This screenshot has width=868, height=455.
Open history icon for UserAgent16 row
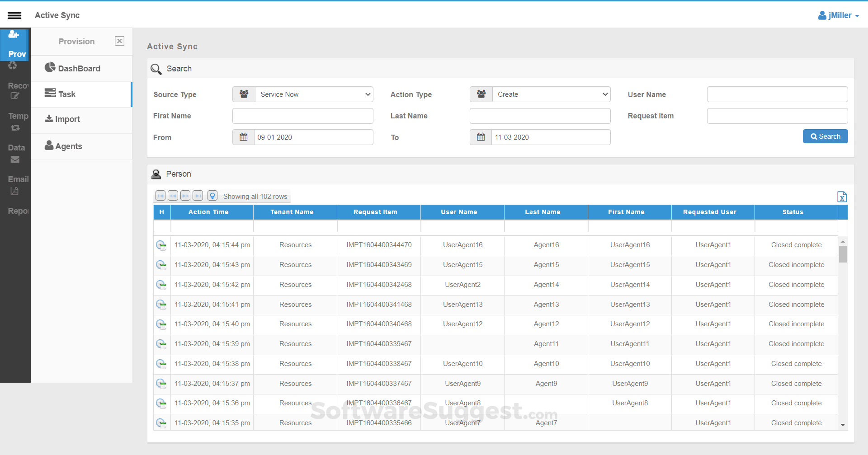[x=161, y=245]
